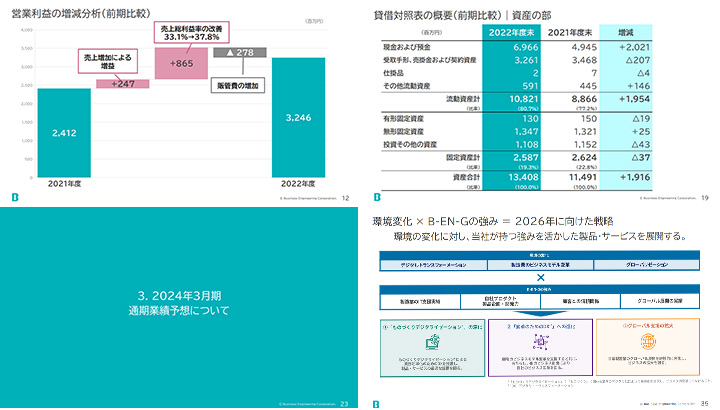The image size is (720, 410).
Task: Click the デジタルトランスフォーメーション box
Action: pos(433,265)
